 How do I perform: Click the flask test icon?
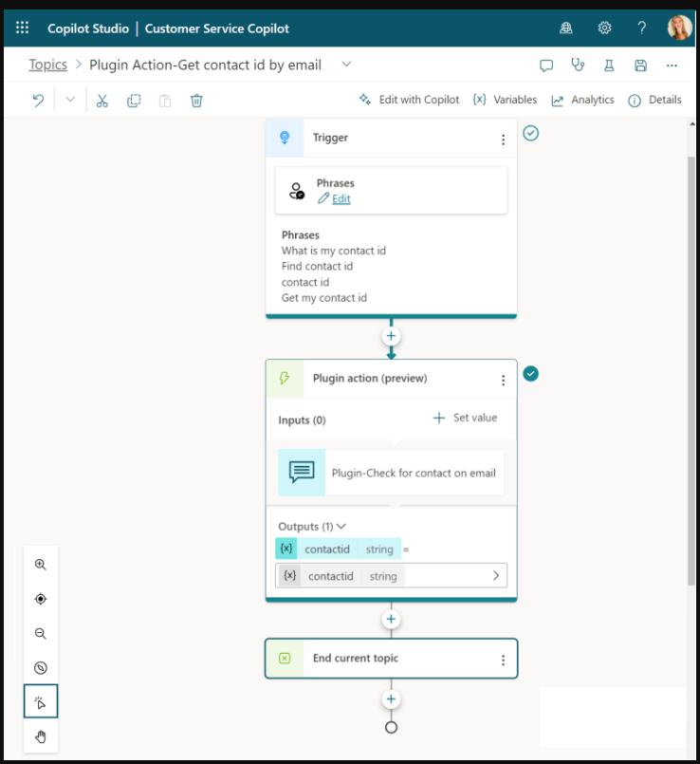click(609, 65)
